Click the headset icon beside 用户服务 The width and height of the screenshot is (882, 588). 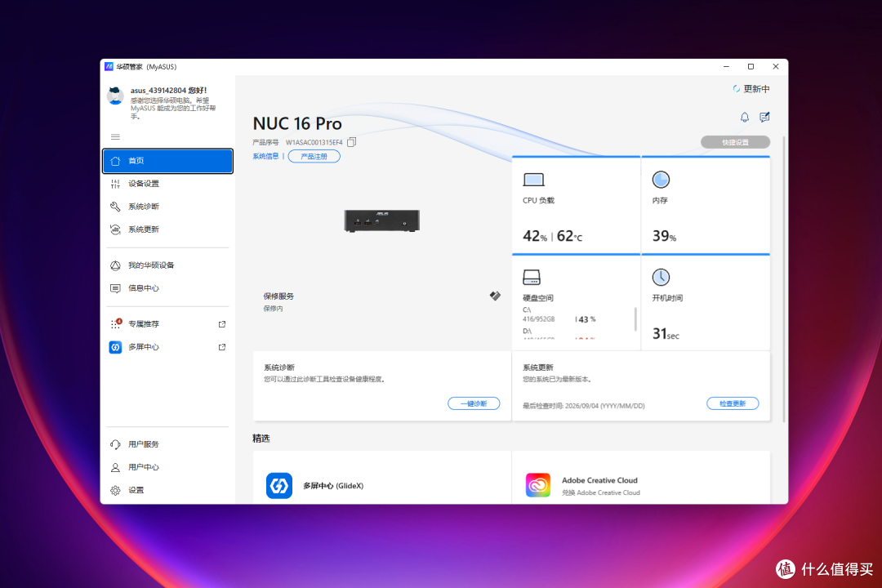click(115, 444)
